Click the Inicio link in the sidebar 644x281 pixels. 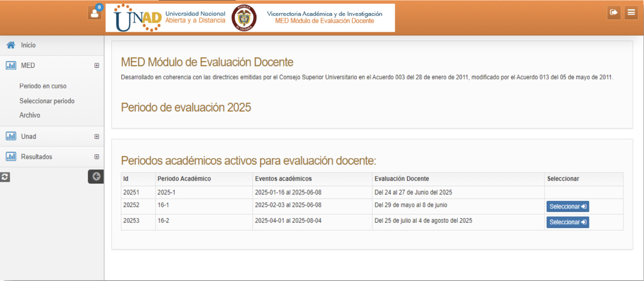coord(28,45)
